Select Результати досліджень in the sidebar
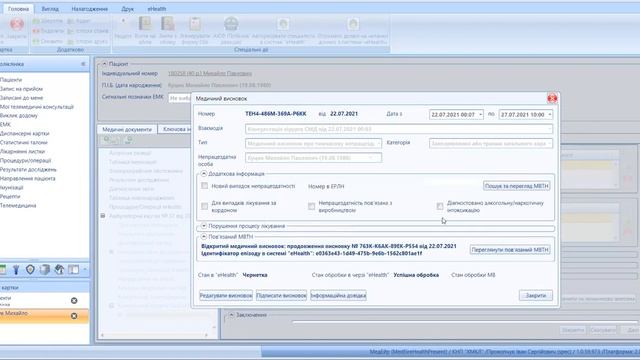640x360 pixels. pos(28,169)
